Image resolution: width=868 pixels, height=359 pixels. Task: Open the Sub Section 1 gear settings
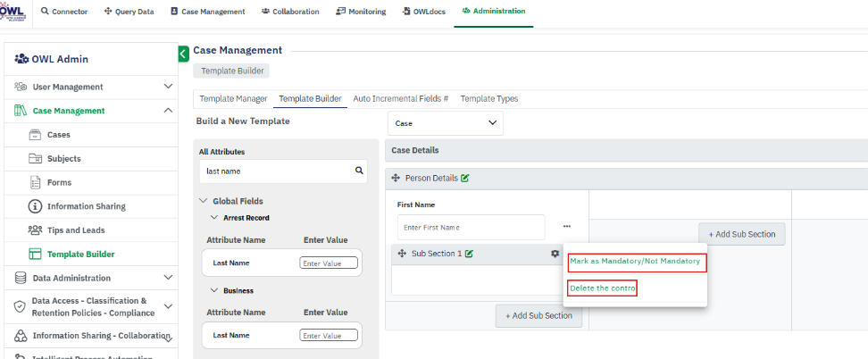coord(555,254)
